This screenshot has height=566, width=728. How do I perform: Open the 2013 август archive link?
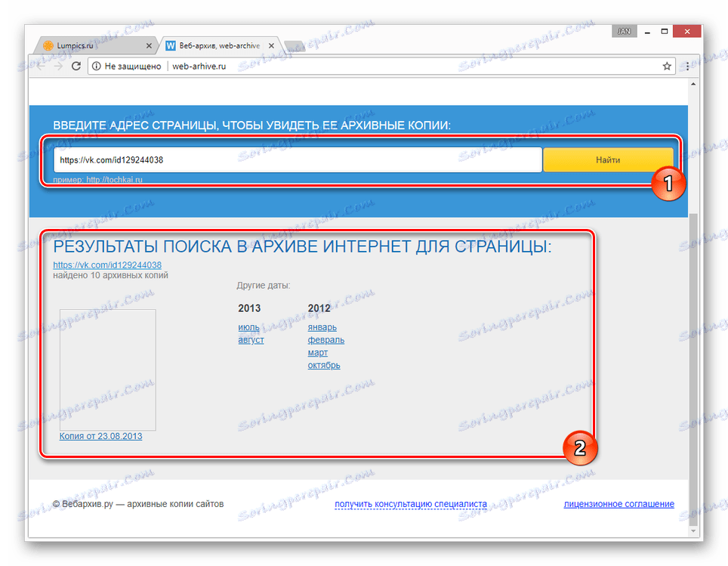(251, 340)
